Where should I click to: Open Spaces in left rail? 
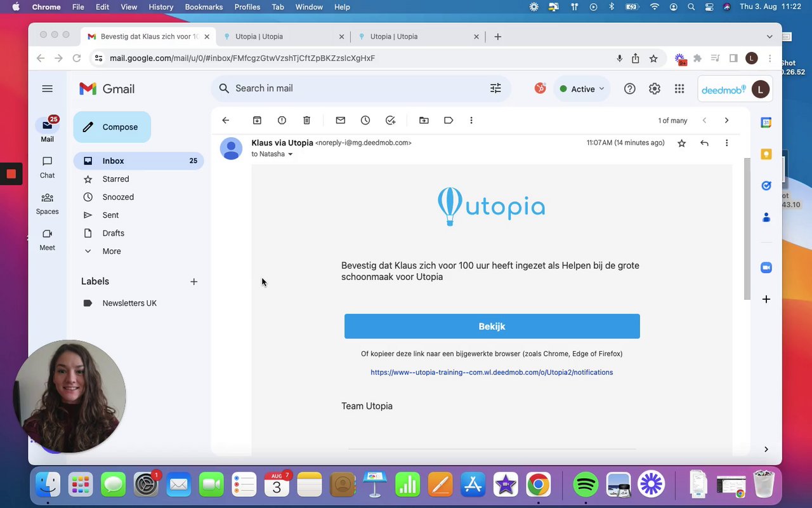[47, 204]
